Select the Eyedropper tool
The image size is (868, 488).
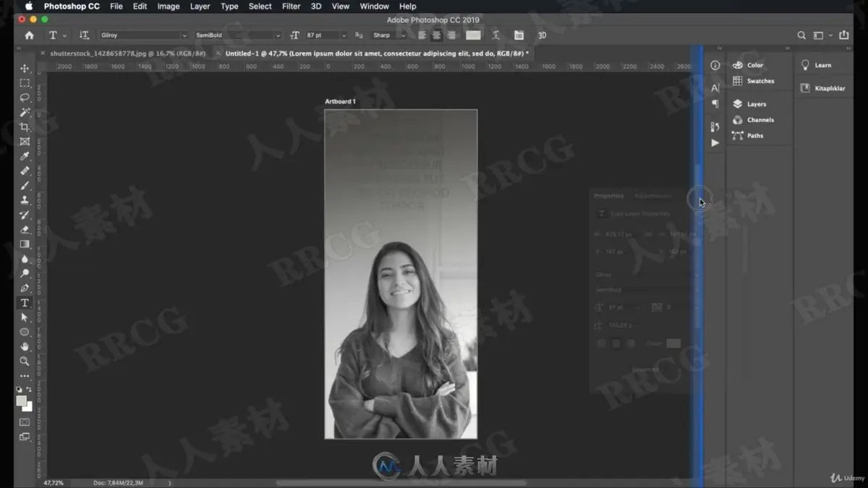pyautogui.click(x=25, y=156)
